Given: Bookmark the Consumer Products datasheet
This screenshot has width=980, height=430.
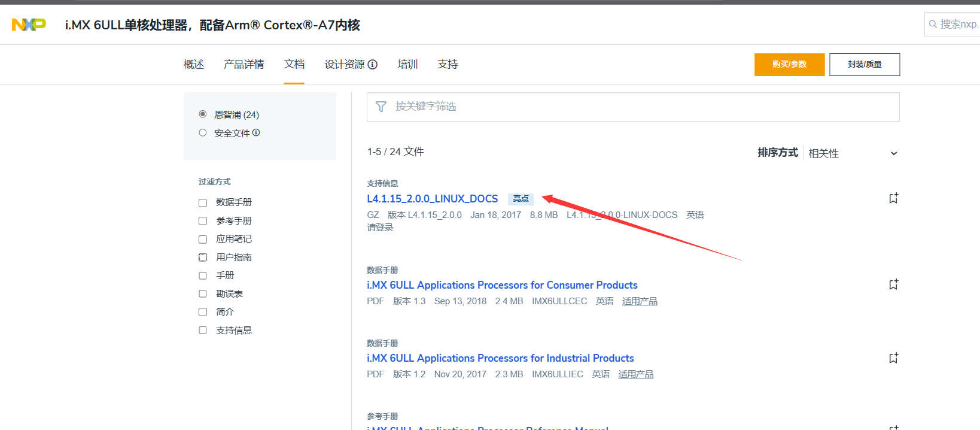Looking at the screenshot, I should [x=893, y=284].
